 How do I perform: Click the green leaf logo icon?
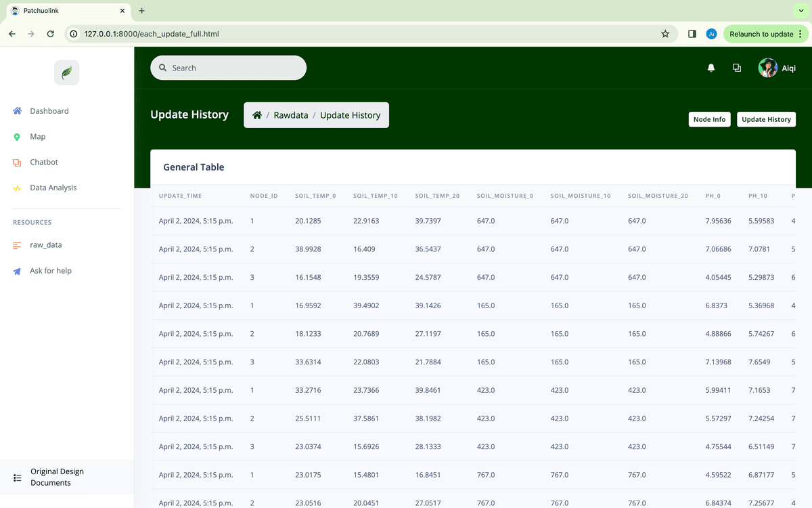pos(66,72)
